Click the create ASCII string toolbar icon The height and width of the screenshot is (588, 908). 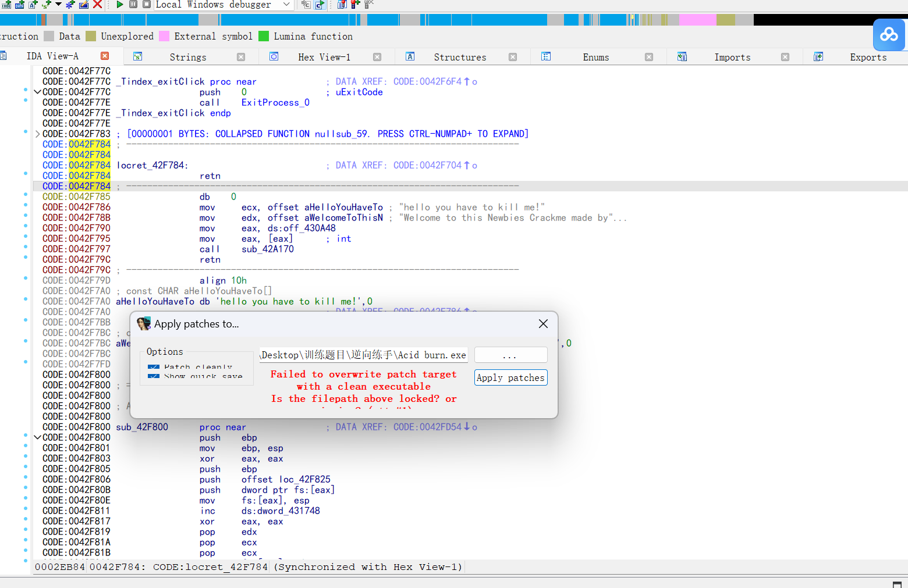(x=33, y=5)
